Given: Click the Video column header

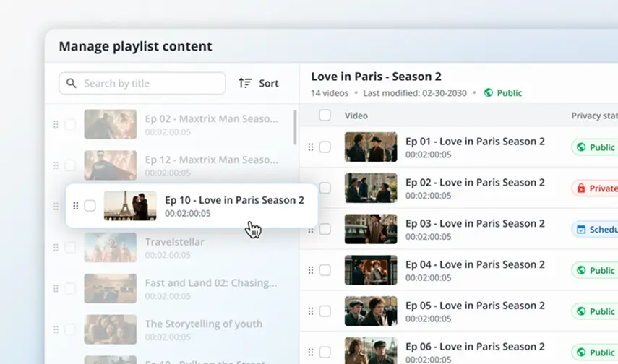Looking at the screenshot, I should click(356, 116).
